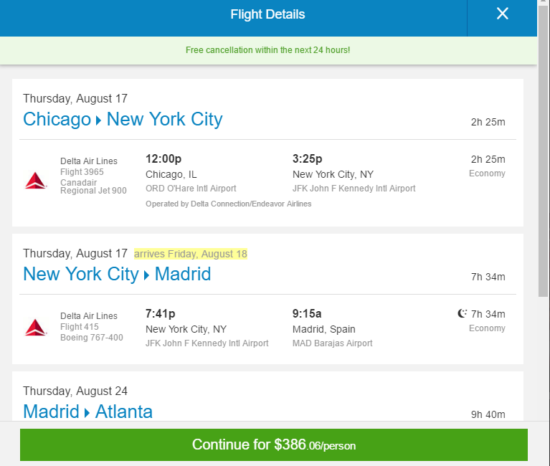The image size is (550, 466).
Task: Click the 12:00p departure time
Action: click(163, 159)
